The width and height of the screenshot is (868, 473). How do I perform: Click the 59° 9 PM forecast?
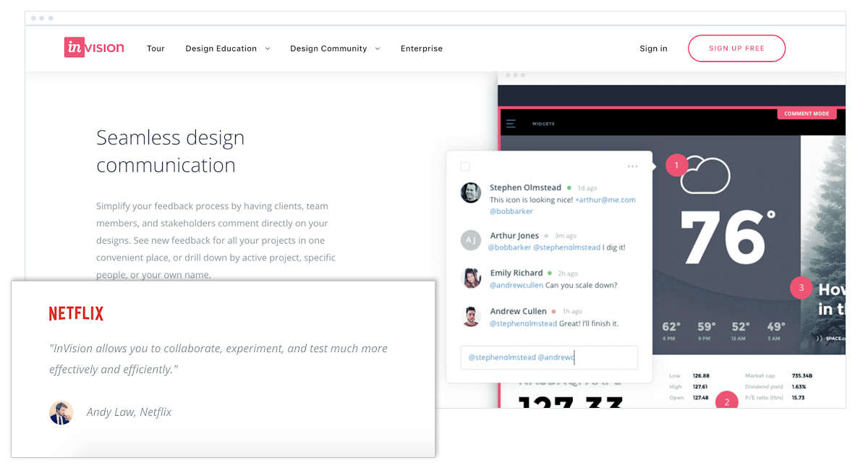[x=706, y=330]
